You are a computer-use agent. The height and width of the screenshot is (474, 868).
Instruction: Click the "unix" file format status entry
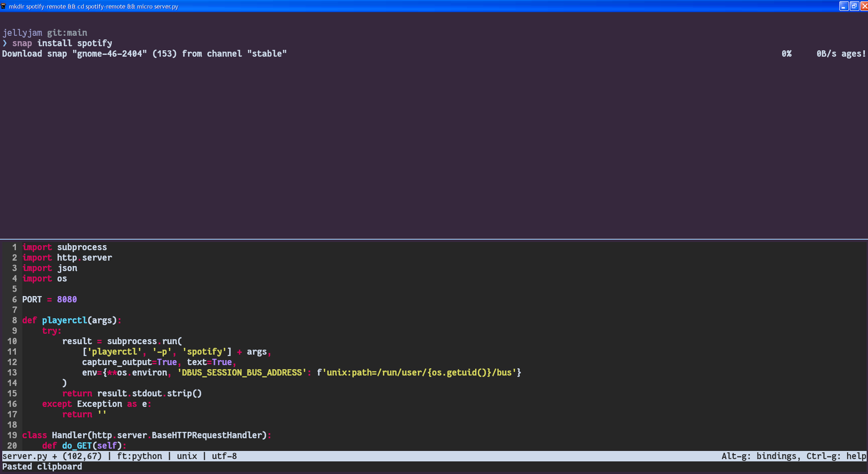coord(187,456)
